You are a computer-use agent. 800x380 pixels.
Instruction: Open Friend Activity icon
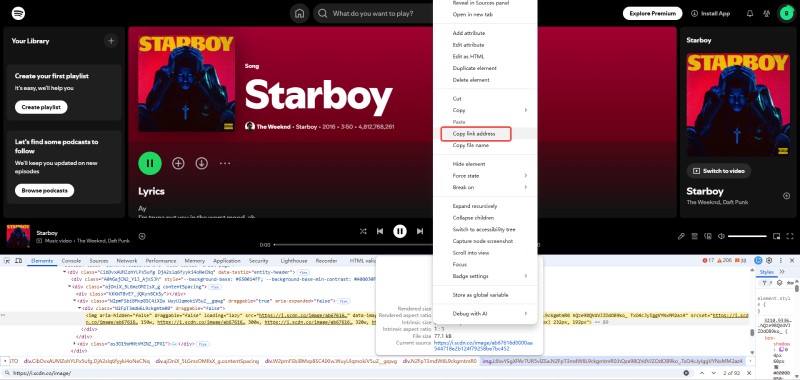point(766,14)
